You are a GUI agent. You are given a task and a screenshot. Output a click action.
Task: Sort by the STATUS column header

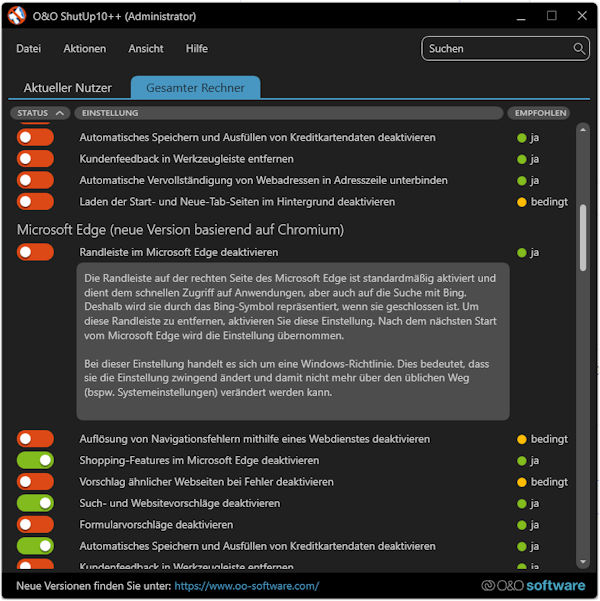[x=40, y=113]
